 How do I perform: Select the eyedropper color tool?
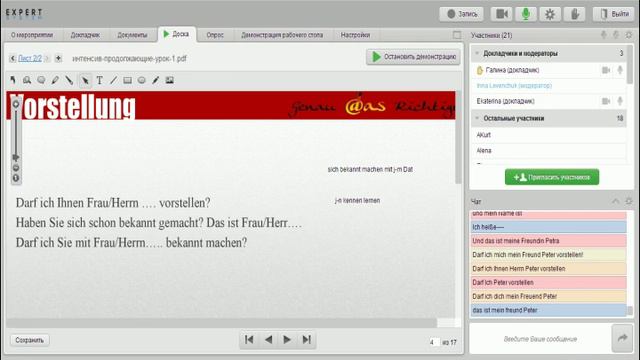(156, 80)
